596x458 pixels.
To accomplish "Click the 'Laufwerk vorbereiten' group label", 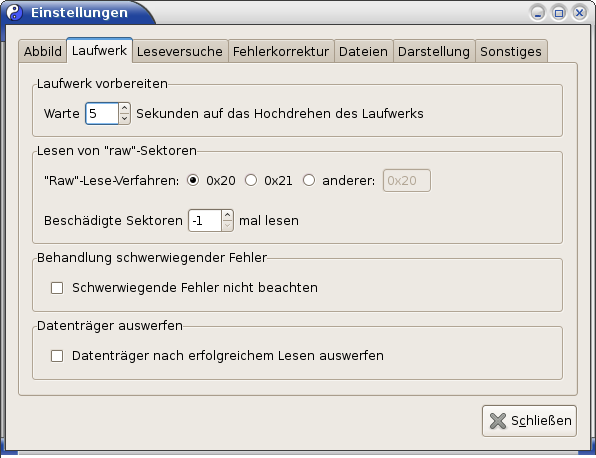I will point(102,84).
